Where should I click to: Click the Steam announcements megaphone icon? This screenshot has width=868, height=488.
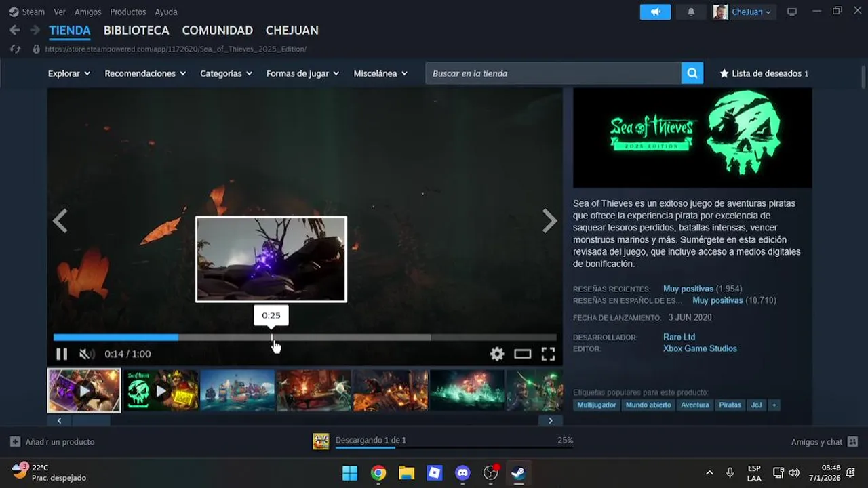point(655,12)
